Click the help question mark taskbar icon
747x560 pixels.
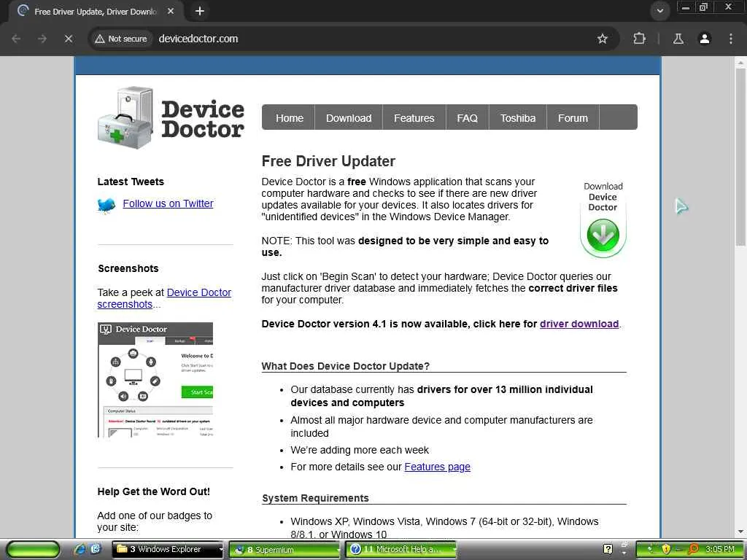pyautogui.click(x=608, y=550)
